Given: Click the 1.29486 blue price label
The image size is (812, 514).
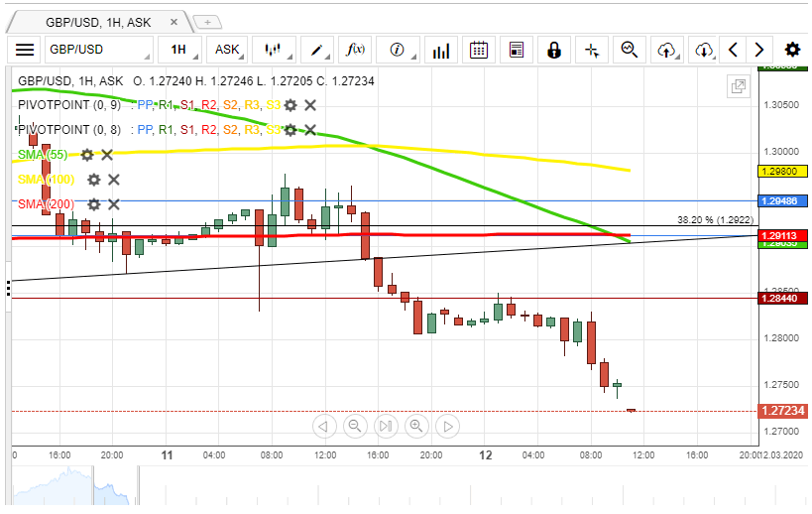Looking at the screenshot, I should (782, 201).
